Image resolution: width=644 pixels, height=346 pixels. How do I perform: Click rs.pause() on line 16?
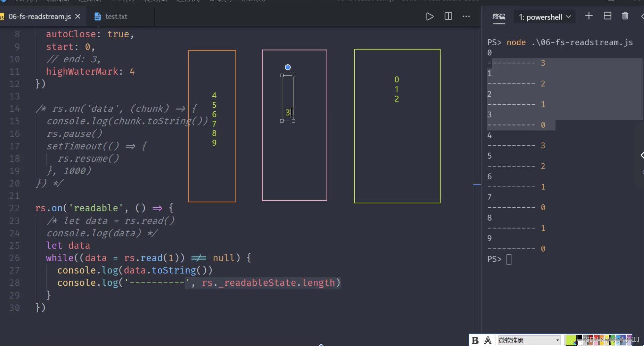point(74,134)
